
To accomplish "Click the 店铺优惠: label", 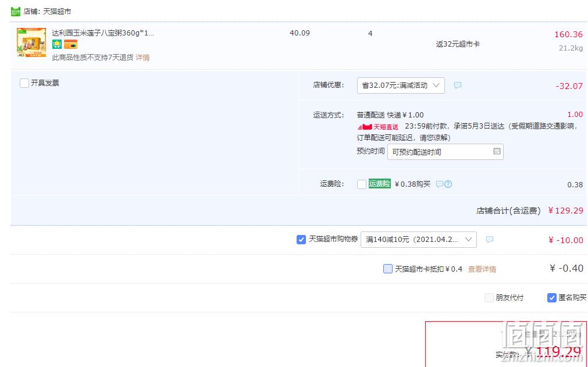I will pyautogui.click(x=329, y=85).
